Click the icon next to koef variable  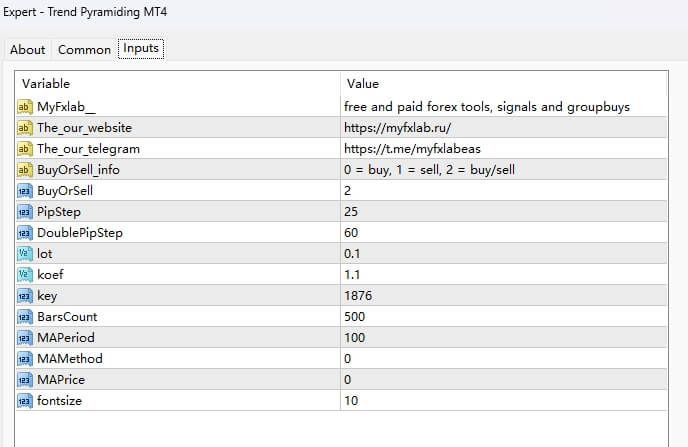[x=24, y=275]
